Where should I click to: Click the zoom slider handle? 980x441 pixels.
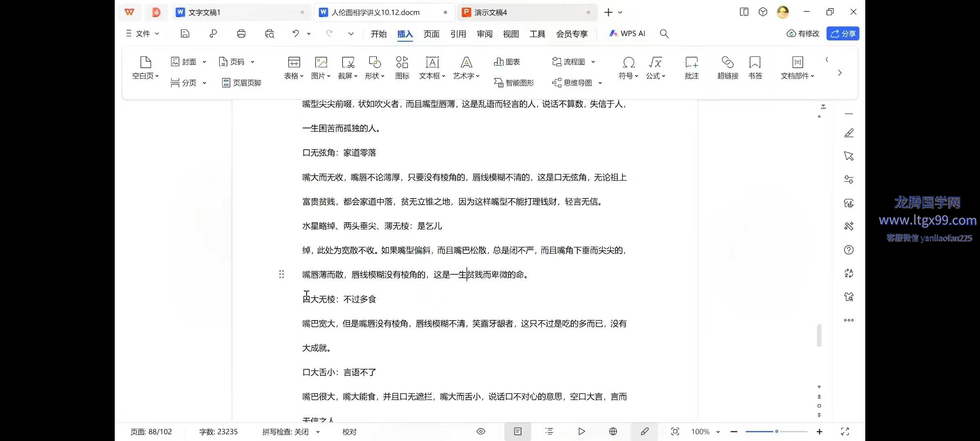pos(777,432)
